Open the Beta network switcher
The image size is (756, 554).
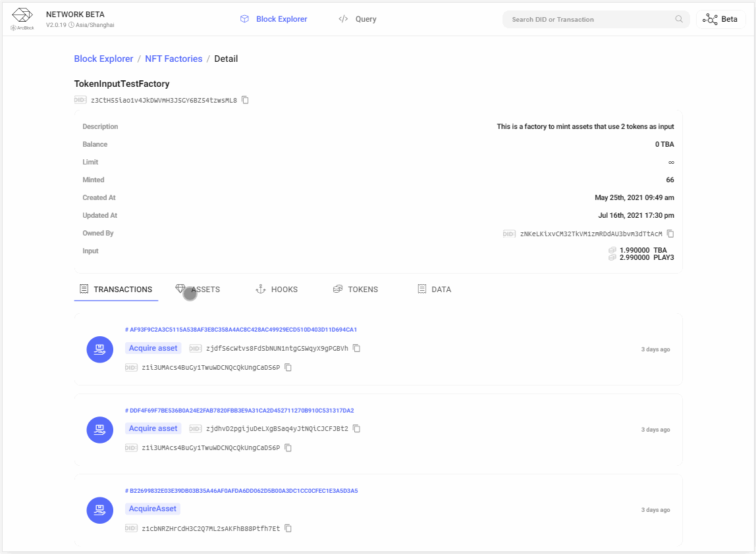point(720,19)
